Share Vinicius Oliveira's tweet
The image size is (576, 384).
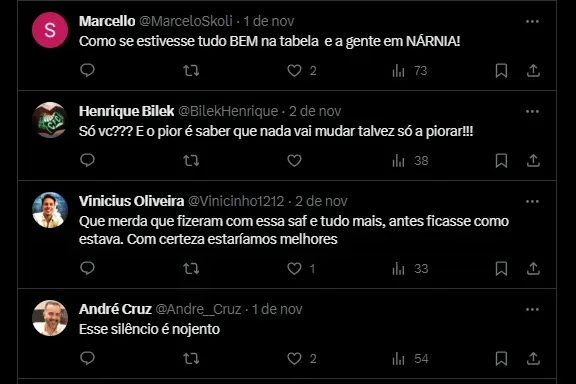click(533, 269)
